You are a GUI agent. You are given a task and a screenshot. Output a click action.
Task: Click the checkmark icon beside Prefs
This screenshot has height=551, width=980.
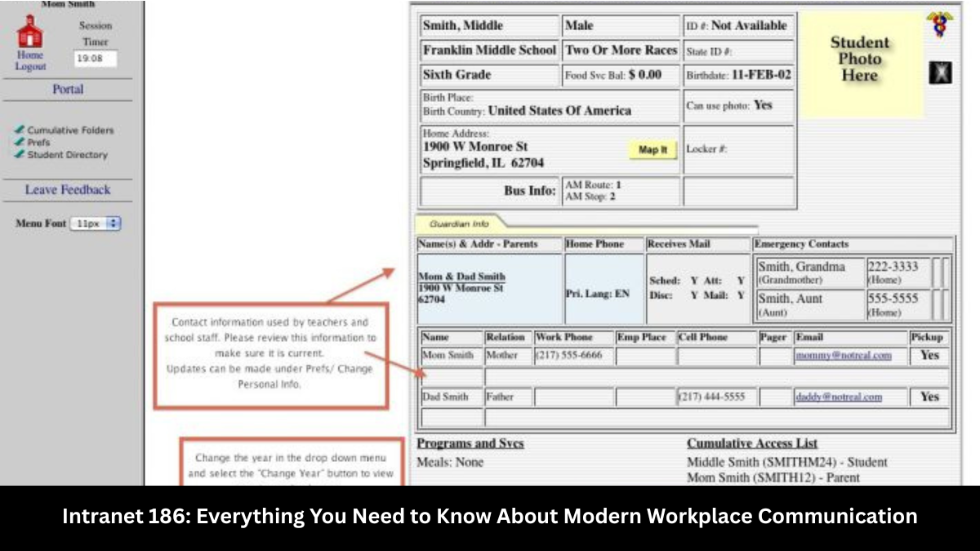tap(20, 141)
